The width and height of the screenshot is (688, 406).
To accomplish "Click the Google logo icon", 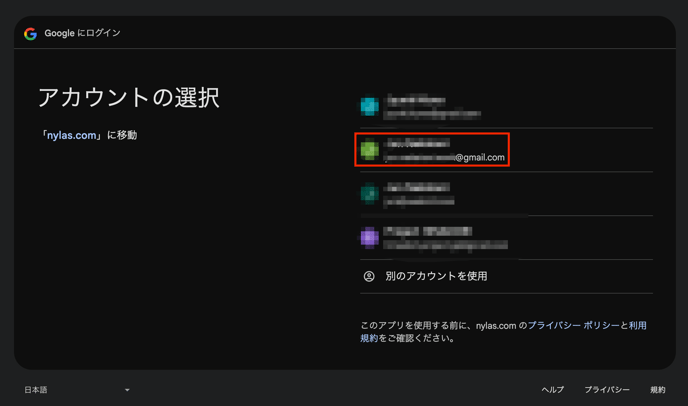I will click(30, 33).
